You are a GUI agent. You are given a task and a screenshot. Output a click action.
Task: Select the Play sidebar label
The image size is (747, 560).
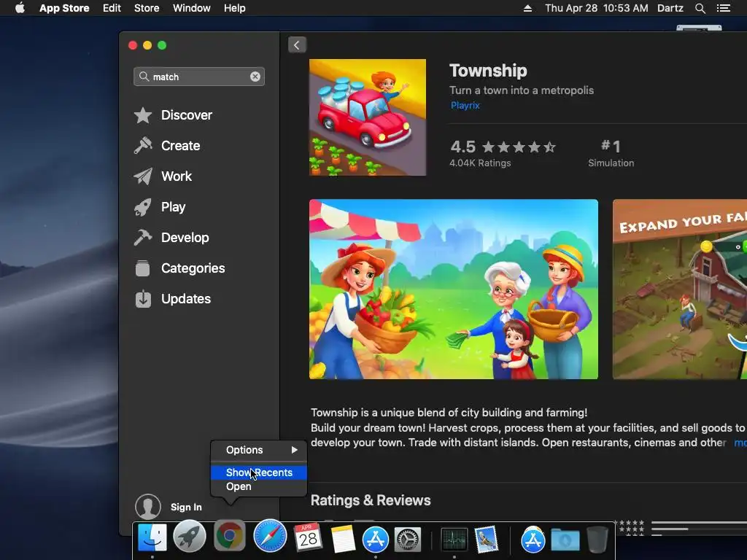point(174,207)
